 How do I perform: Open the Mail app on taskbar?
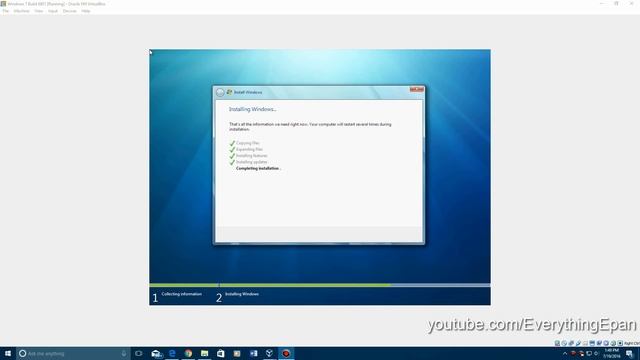tap(156, 353)
